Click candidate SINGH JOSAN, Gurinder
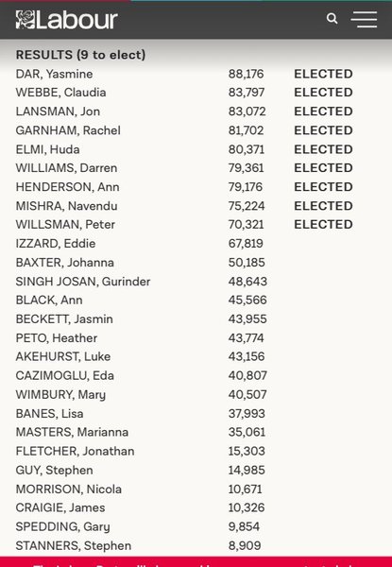392x567 pixels. [x=83, y=282]
